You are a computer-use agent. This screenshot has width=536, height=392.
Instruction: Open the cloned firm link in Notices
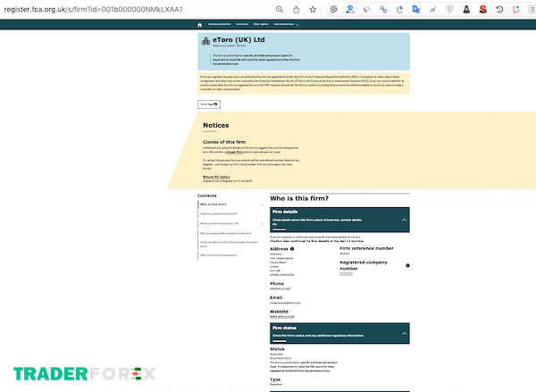click(234, 152)
